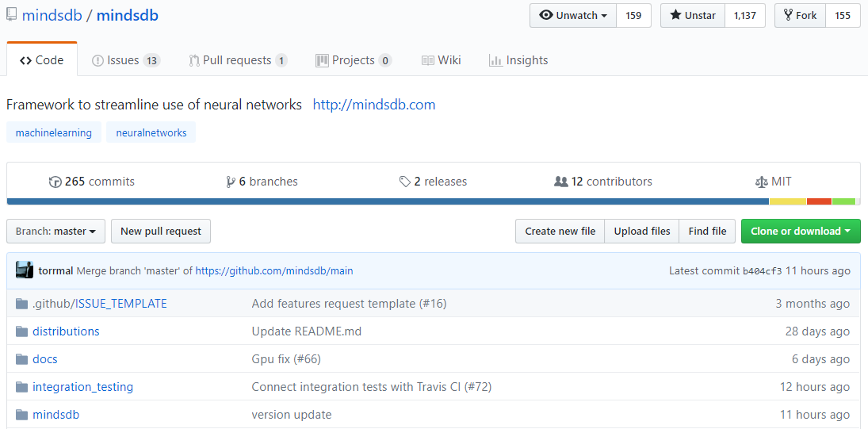Image resolution: width=868 pixels, height=429 pixels.
Task: Click New pull request button
Action: [161, 231]
